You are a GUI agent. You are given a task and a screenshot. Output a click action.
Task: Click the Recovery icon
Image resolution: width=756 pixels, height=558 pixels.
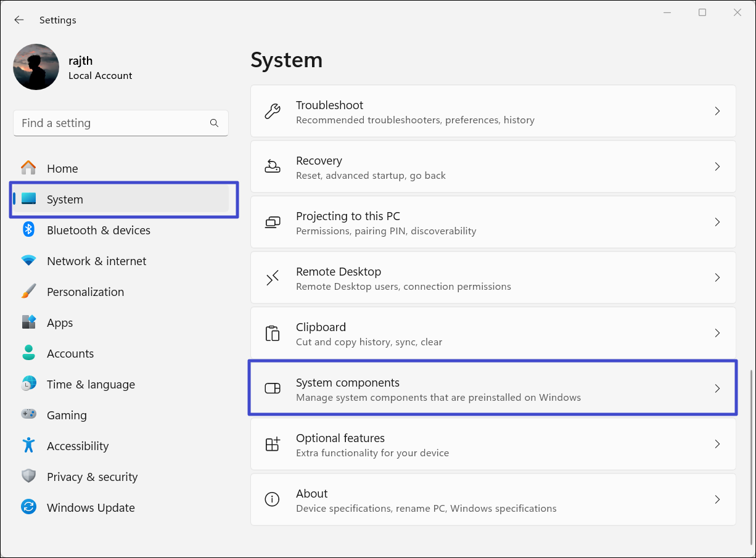pyautogui.click(x=272, y=166)
